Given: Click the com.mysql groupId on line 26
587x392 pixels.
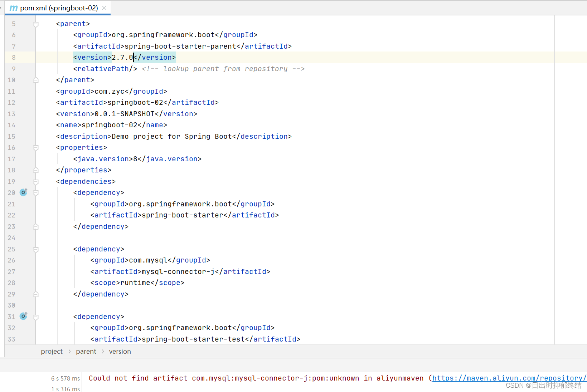Looking at the screenshot, I should coord(148,260).
